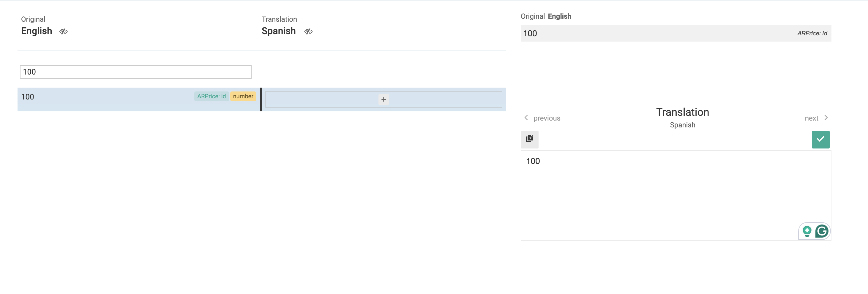Click the search field containing 100
Viewport: 868px width, 294px height.
pos(135,72)
